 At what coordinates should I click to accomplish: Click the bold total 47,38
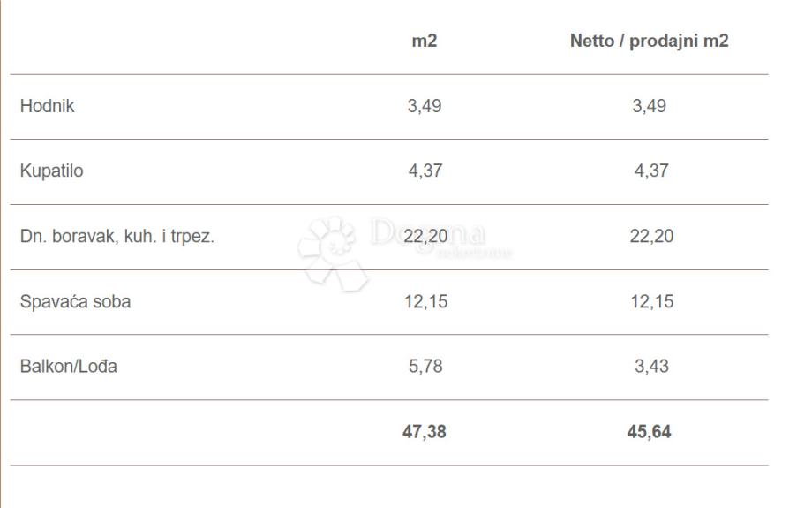pyautogui.click(x=426, y=433)
